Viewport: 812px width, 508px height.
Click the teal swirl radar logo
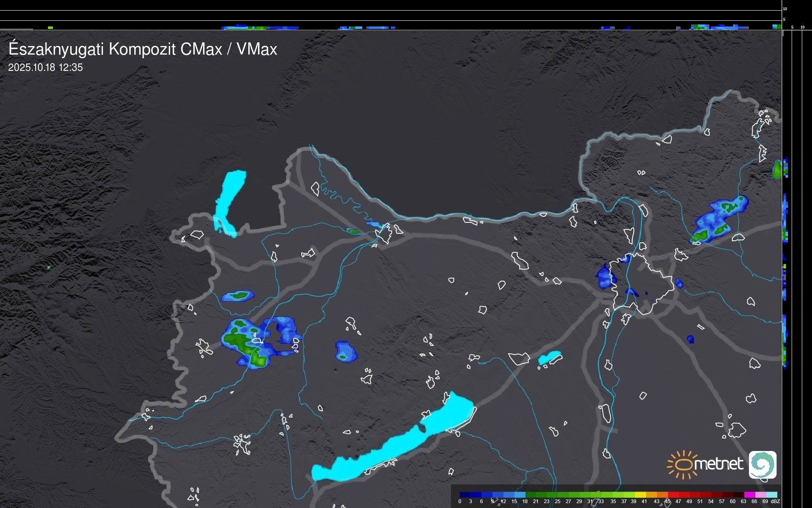click(x=762, y=464)
